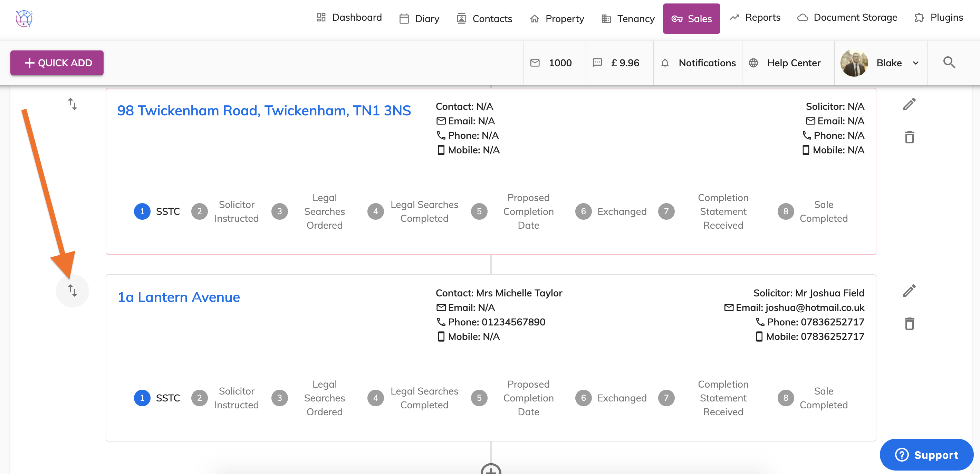The height and width of the screenshot is (474, 980).
Task: Click the pencil edit icon for 98 Twickenham Road
Action: (909, 104)
